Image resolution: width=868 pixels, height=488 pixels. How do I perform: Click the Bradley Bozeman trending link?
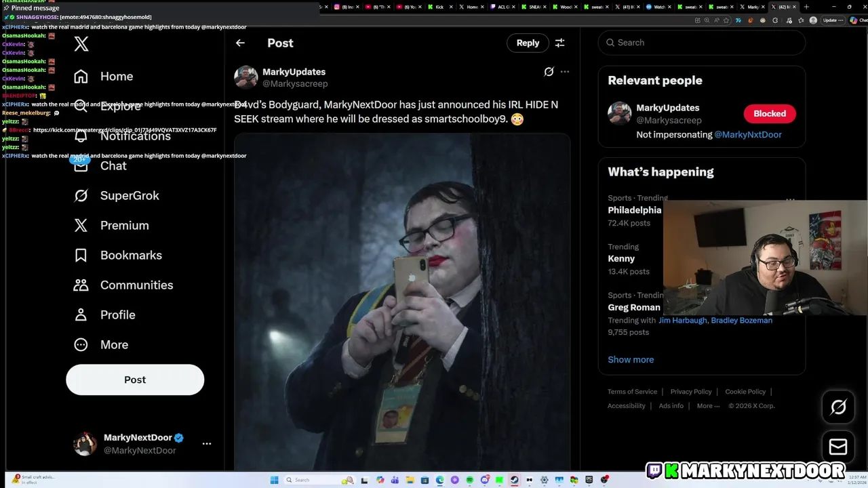[x=741, y=320]
